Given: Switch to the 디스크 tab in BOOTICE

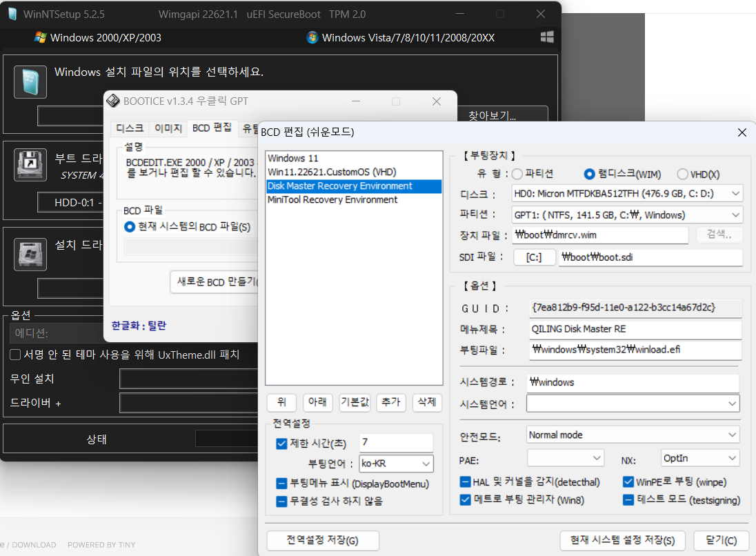Looking at the screenshot, I should pos(130,128).
